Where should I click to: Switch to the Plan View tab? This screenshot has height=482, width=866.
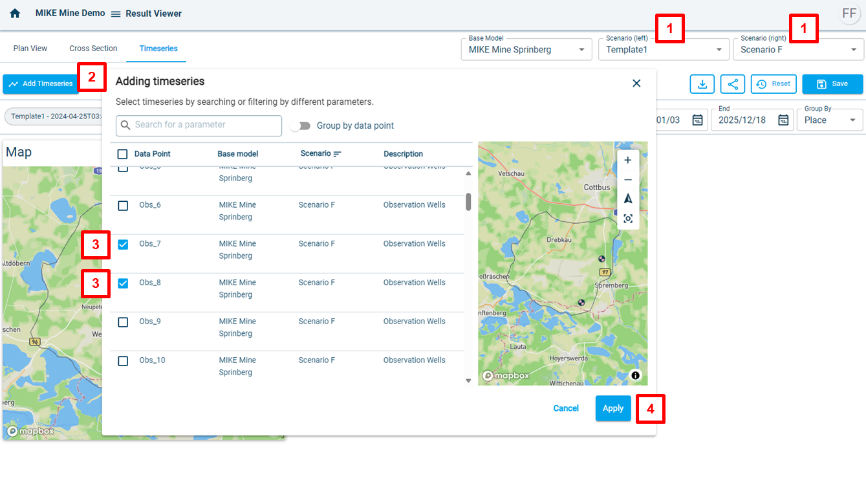pos(30,48)
